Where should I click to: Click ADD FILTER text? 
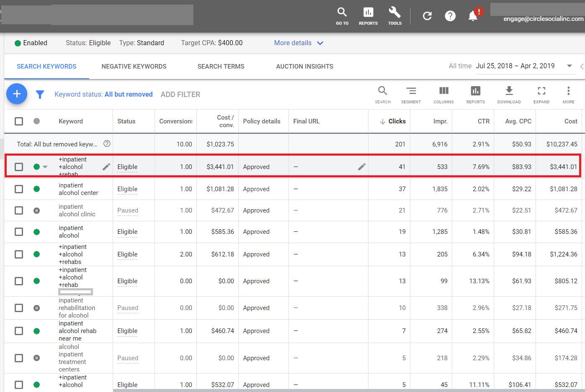tap(180, 95)
